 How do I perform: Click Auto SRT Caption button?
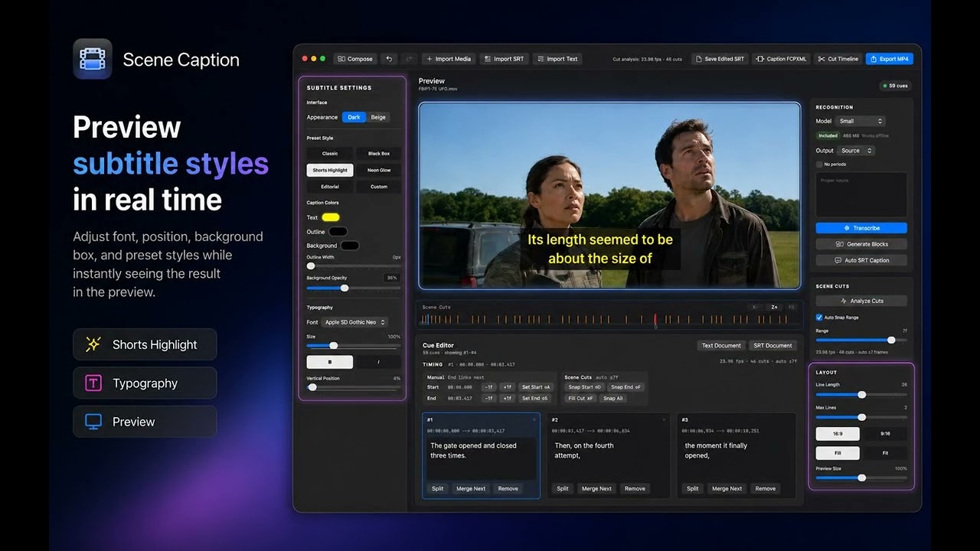(861, 260)
